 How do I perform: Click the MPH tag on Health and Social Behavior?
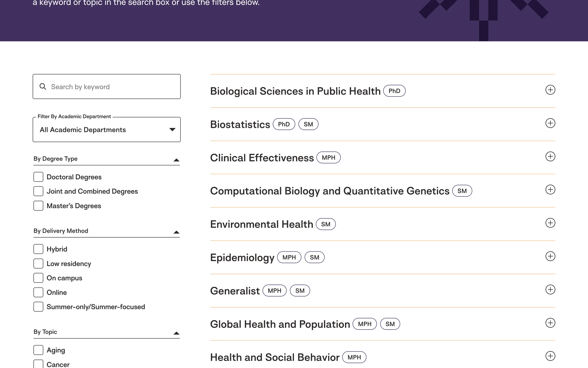(x=354, y=357)
